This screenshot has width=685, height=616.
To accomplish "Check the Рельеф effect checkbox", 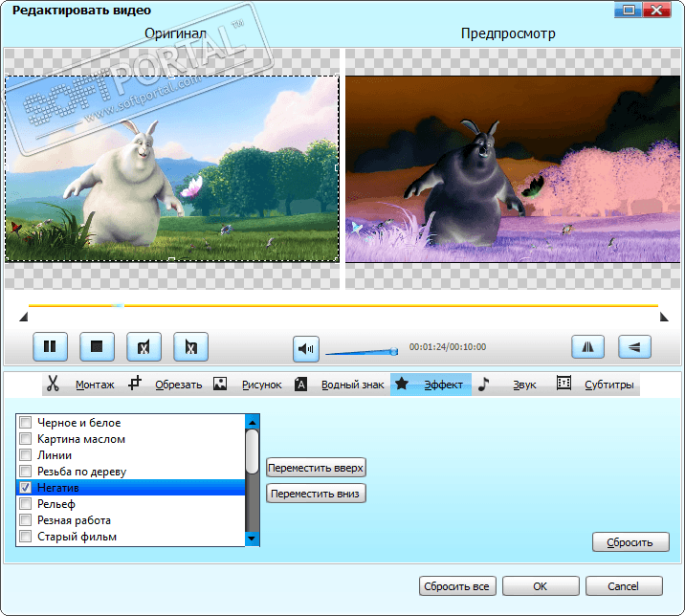I will point(25,504).
